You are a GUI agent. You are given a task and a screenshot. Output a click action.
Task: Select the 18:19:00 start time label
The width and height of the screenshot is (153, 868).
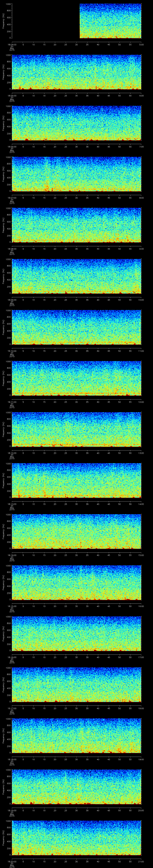pos(12,810)
